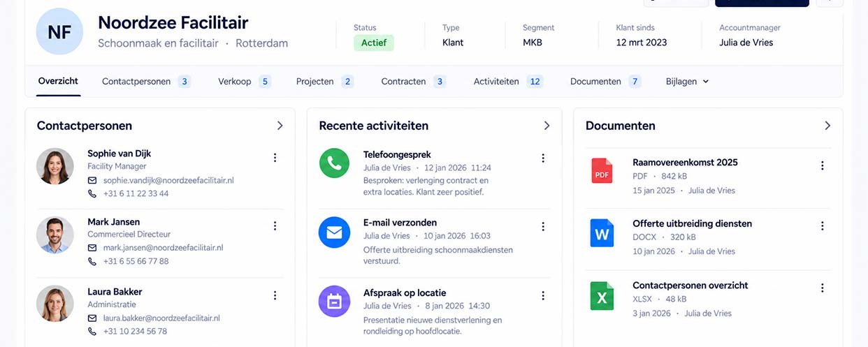Viewport: 868px width, 347px height.
Task: Open the Telefoongesprek activity options menu
Action: click(x=542, y=158)
